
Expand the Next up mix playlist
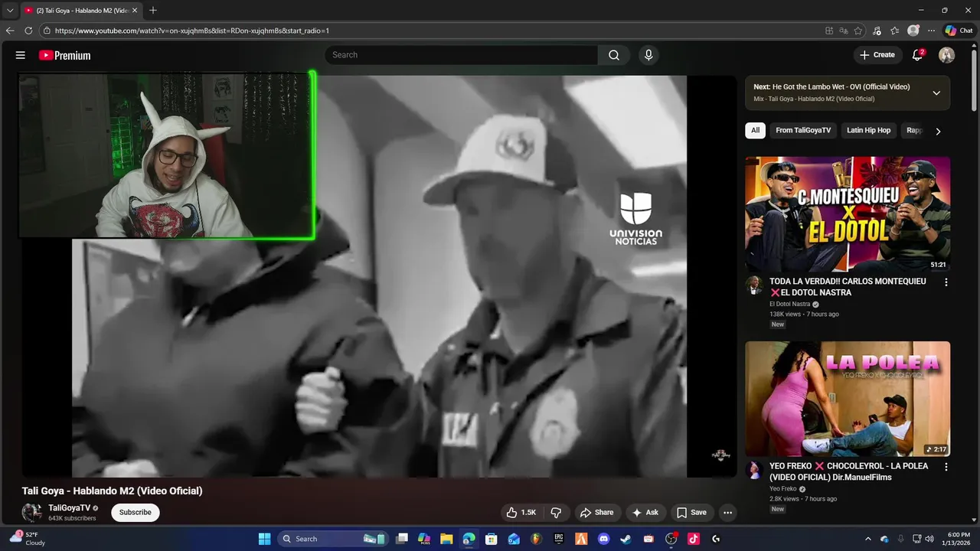pos(936,93)
